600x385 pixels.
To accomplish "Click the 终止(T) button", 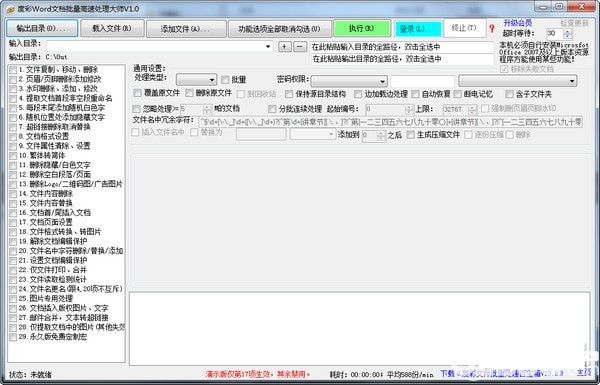I will coord(464,28).
